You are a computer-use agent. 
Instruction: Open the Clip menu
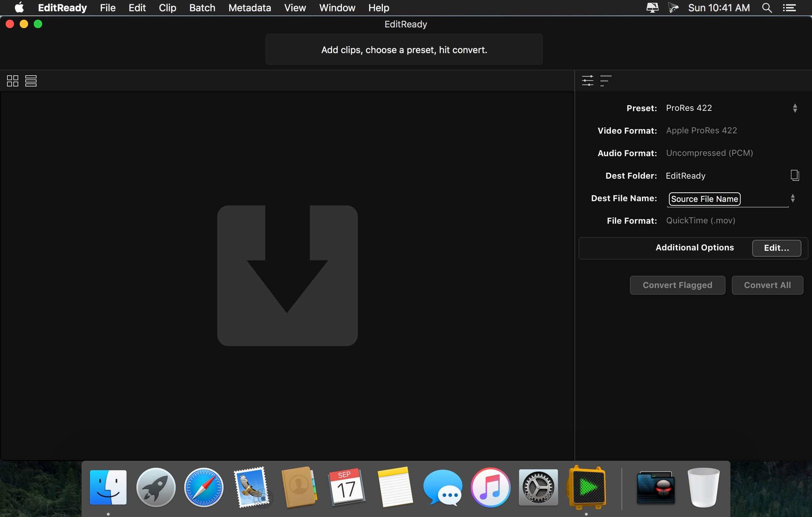167,8
